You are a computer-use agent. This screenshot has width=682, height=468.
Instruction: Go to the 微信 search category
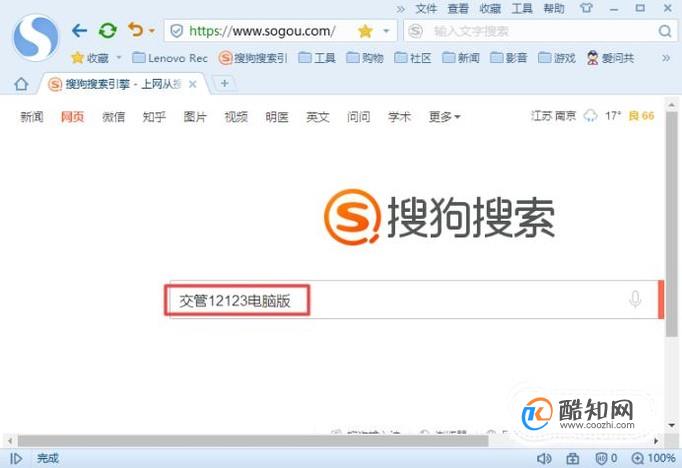pyautogui.click(x=114, y=117)
